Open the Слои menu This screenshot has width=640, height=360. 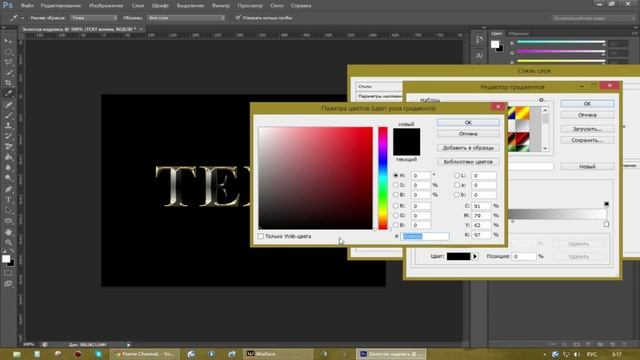138,6
